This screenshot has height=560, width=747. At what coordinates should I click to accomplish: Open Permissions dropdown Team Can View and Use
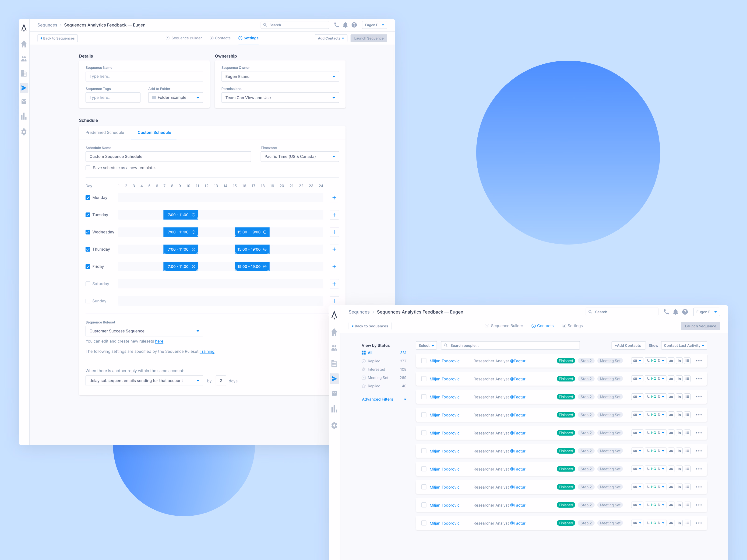[x=280, y=98]
